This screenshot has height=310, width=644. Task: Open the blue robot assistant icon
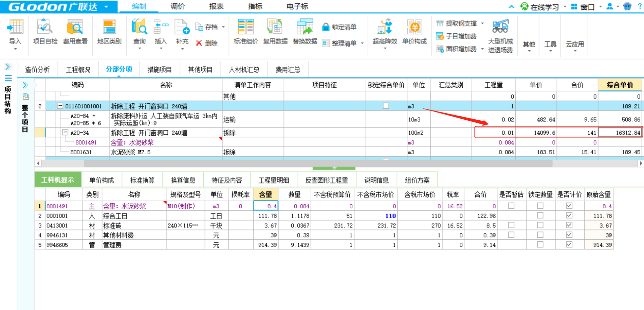pos(627,6)
